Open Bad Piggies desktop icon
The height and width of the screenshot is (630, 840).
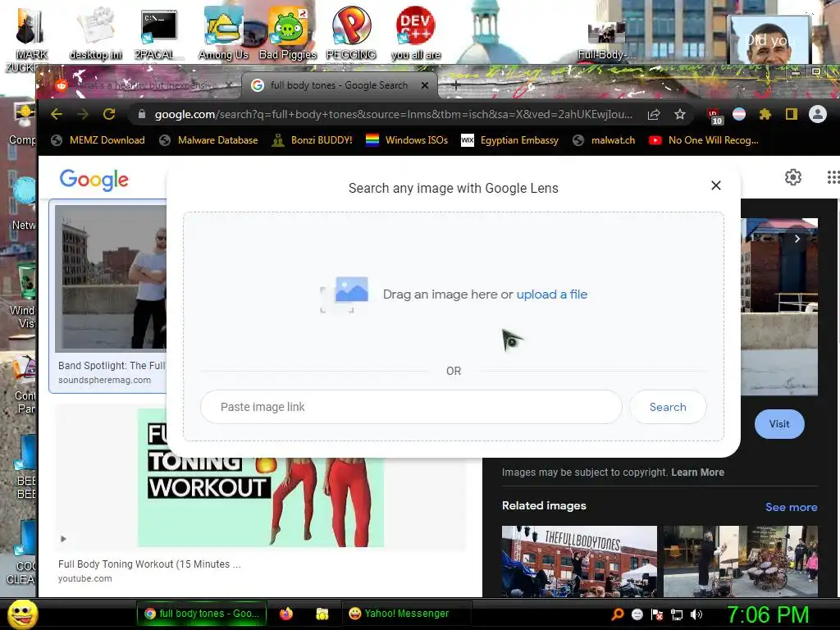[x=288, y=33]
